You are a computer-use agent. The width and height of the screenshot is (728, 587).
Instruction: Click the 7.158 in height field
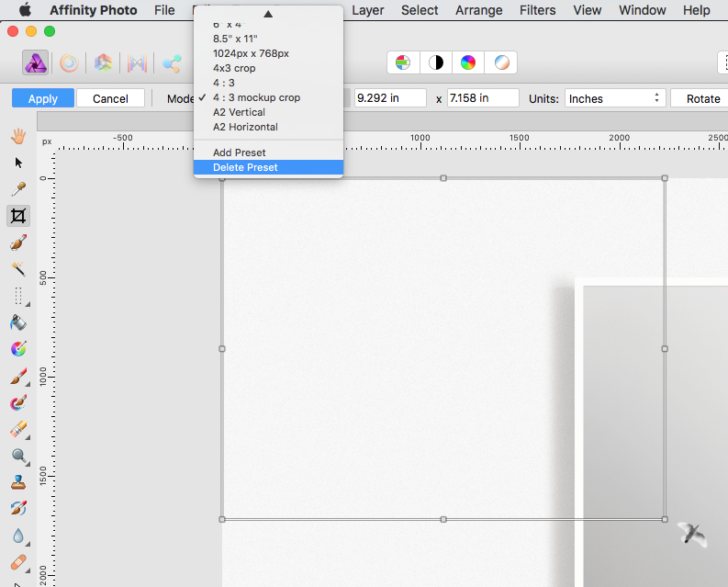482,98
